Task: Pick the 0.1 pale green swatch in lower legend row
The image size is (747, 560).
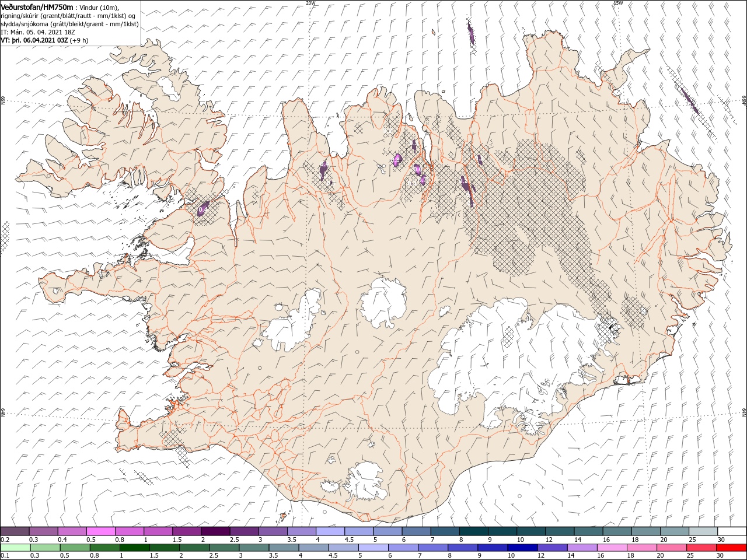Action: pos(15,548)
